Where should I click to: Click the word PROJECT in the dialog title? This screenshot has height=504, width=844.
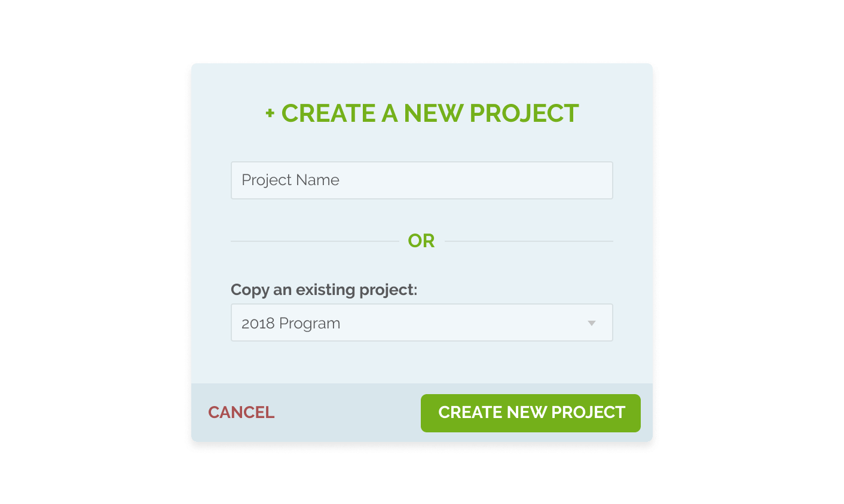coord(524,113)
